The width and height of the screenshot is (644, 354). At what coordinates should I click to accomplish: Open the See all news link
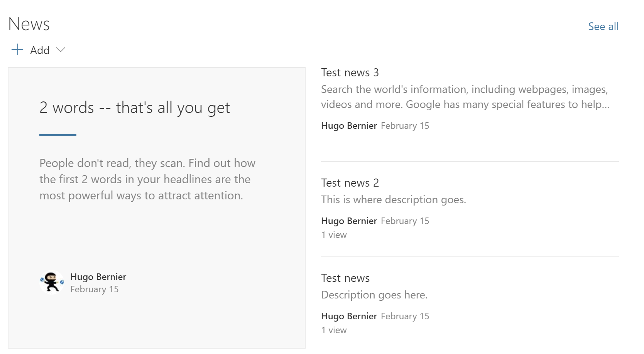click(x=603, y=26)
